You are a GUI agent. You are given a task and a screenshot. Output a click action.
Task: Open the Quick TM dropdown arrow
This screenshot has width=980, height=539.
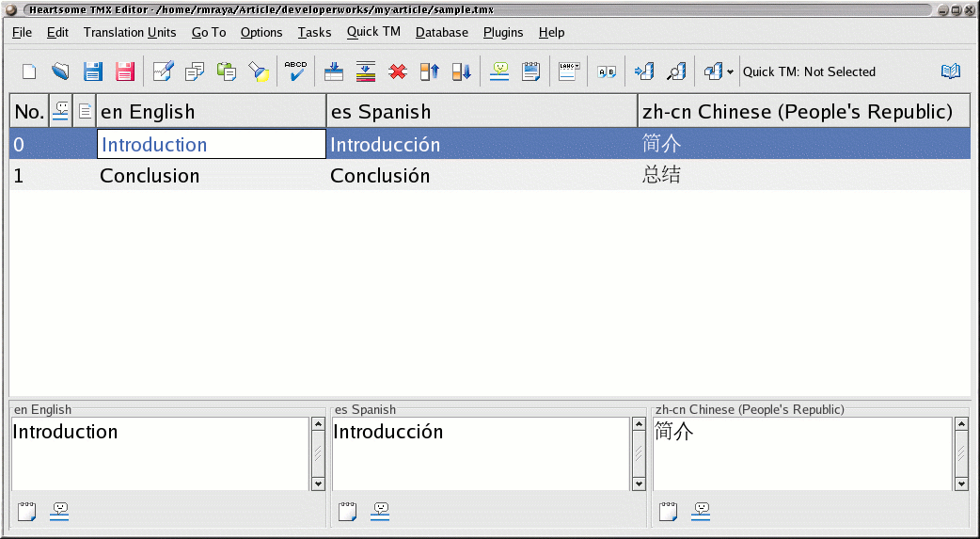tap(730, 72)
